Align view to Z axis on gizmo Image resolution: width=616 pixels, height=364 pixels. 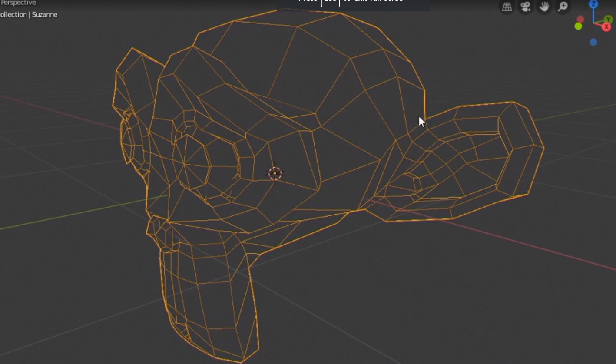(593, 4)
